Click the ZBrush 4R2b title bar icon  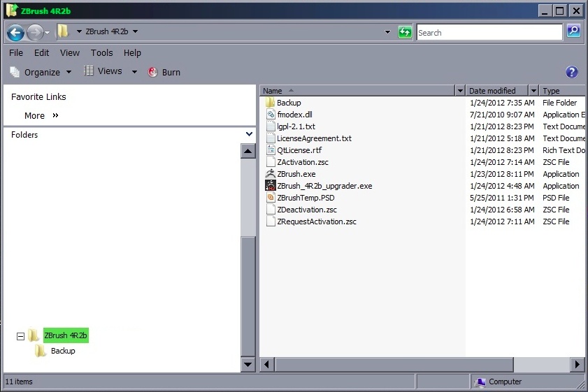[x=12, y=10]
